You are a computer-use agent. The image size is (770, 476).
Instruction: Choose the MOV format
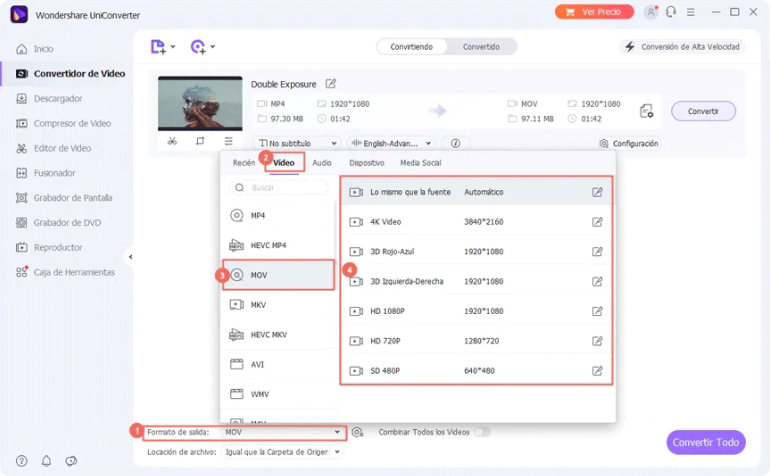(278, 275)
